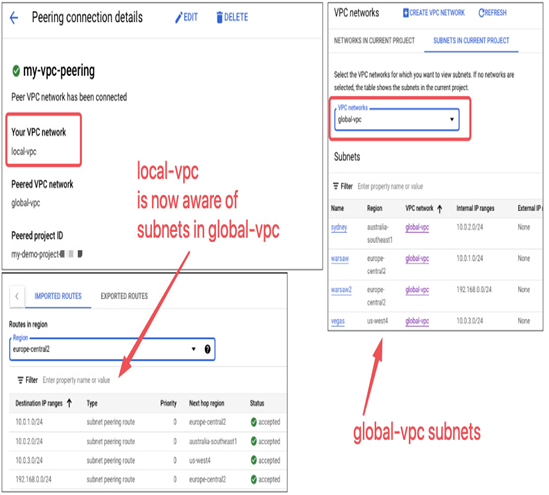Open the VPC networks global-vpc dropdown

[x=397, y=120]
